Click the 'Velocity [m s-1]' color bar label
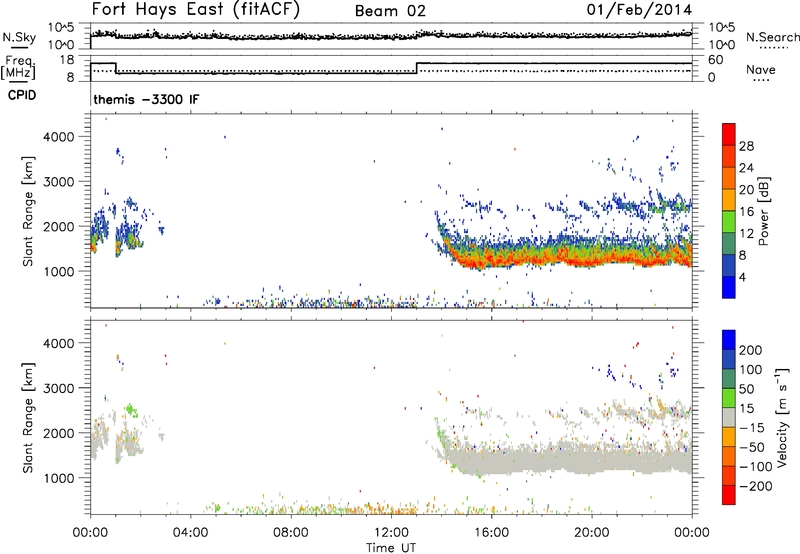800x554 pixels. tap(782, 418)
